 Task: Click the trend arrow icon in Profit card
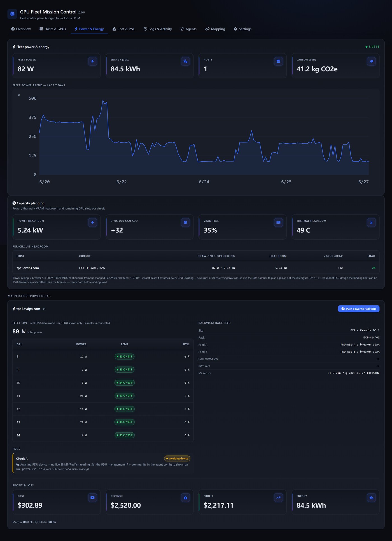tap(278, 498)
